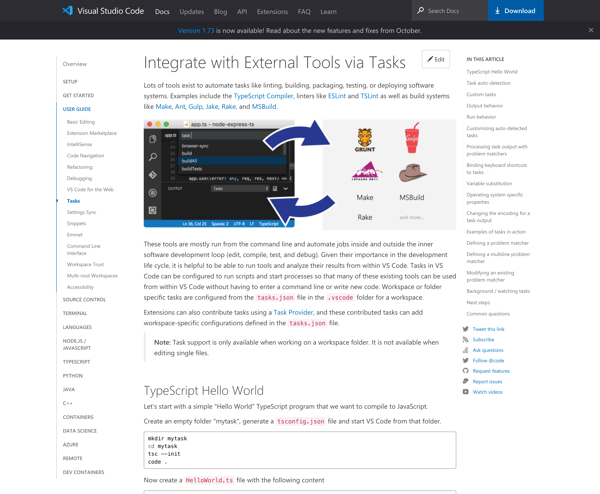600x494 pixels.
Task: Open the Blog menu item
Action: coord(220,11)
